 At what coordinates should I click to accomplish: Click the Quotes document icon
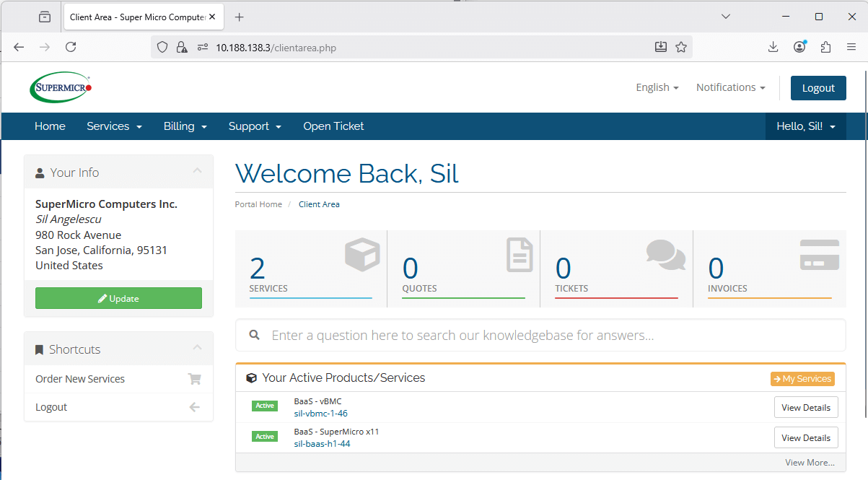click(518, 254)
